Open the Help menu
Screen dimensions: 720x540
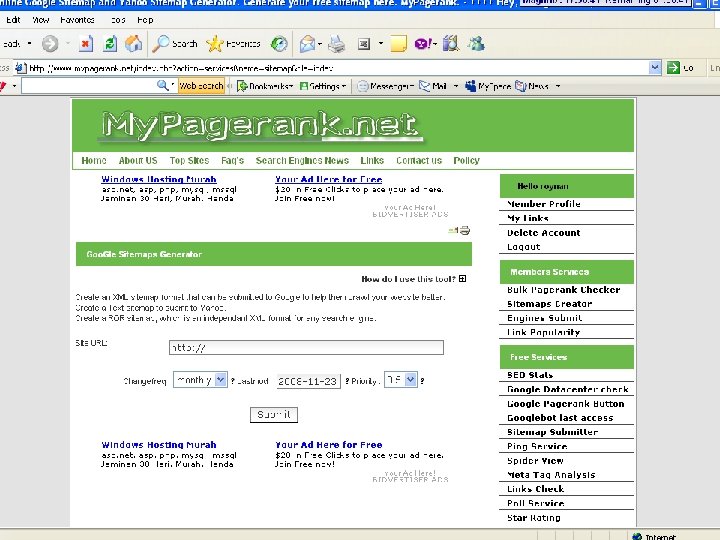coord(145,20)
